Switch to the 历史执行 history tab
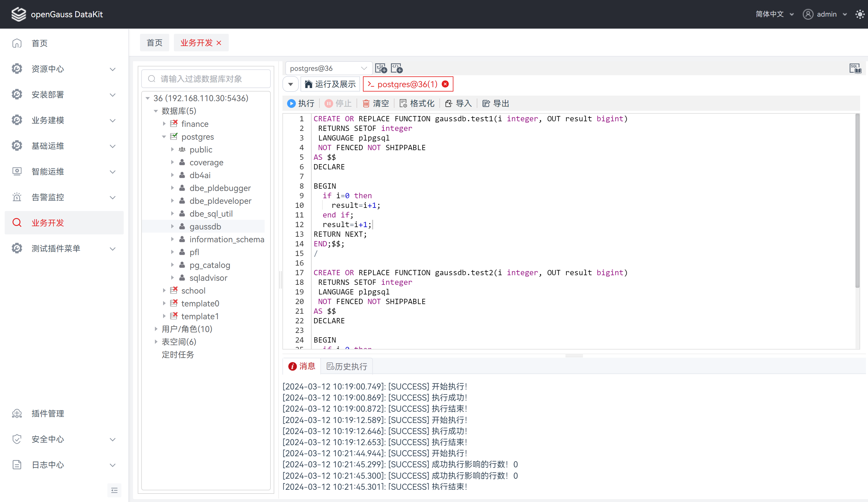The width and height of the screenshot is (868, 502). pyautogui.click(x=347, y=366)
